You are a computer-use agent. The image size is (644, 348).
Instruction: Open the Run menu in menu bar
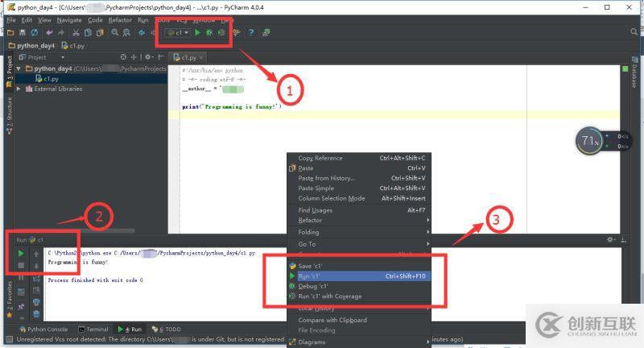tap(143, 19)
